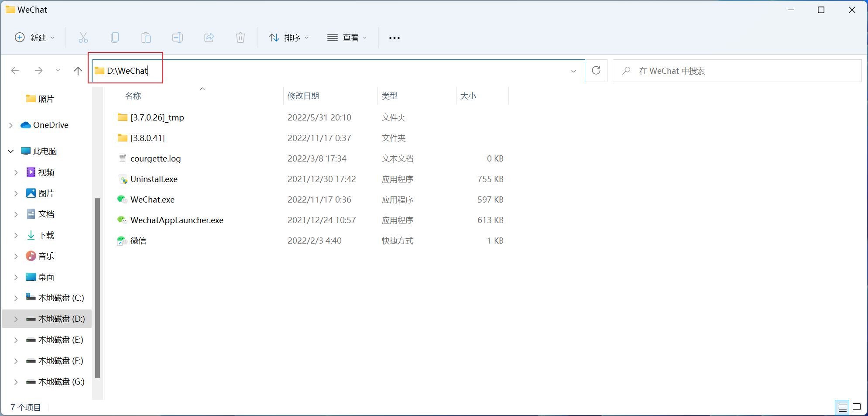Image resolution: width=868 pixels, height=416 pixels.
Task: Switch to large icons view layout
Action: 857,408
